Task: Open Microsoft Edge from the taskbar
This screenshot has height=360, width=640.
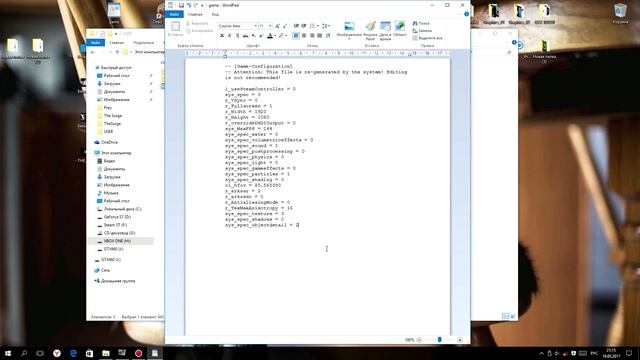Action: pos(73,353)
